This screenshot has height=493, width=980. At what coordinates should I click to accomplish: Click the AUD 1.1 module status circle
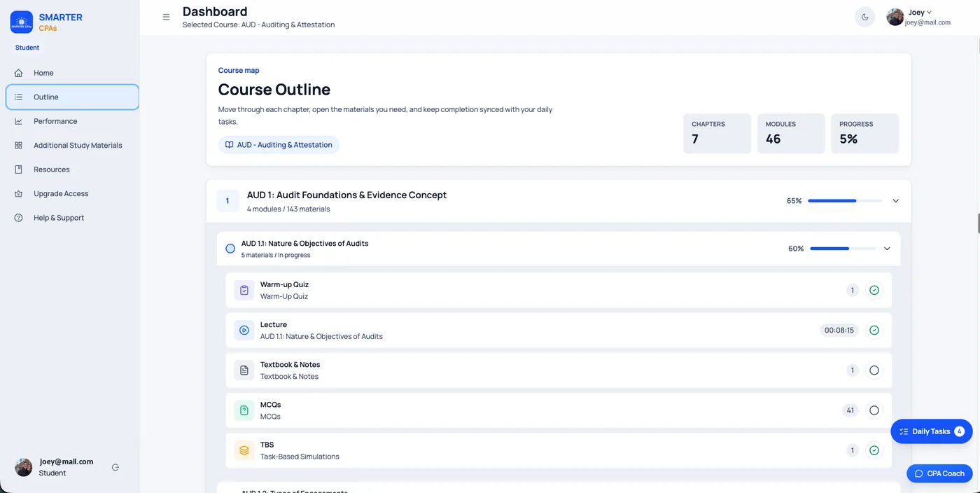click(230, 249)
